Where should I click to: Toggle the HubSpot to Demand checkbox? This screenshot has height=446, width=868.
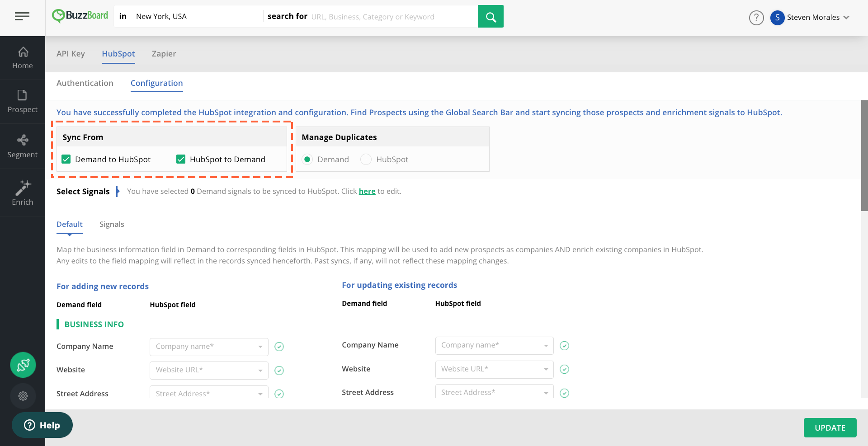(x=181, y=159)
